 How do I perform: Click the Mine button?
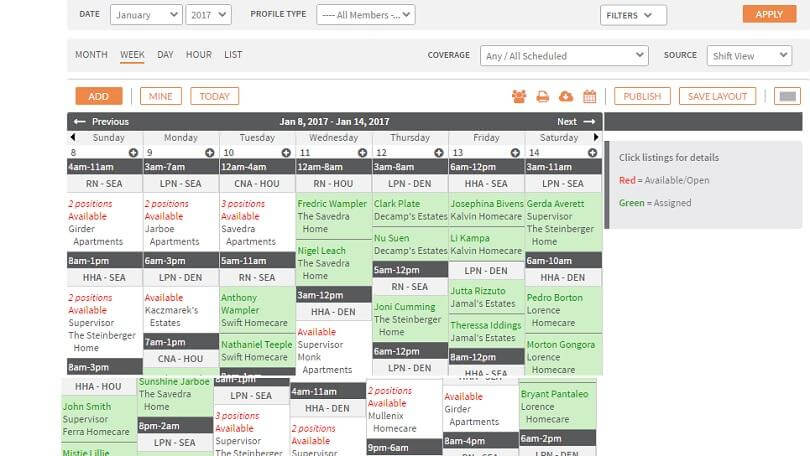click(161, 96)
